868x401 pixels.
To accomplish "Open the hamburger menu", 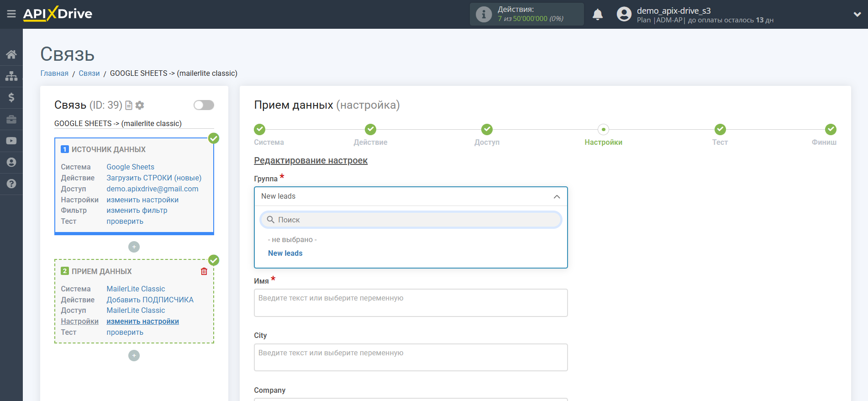I will point(11,14).
